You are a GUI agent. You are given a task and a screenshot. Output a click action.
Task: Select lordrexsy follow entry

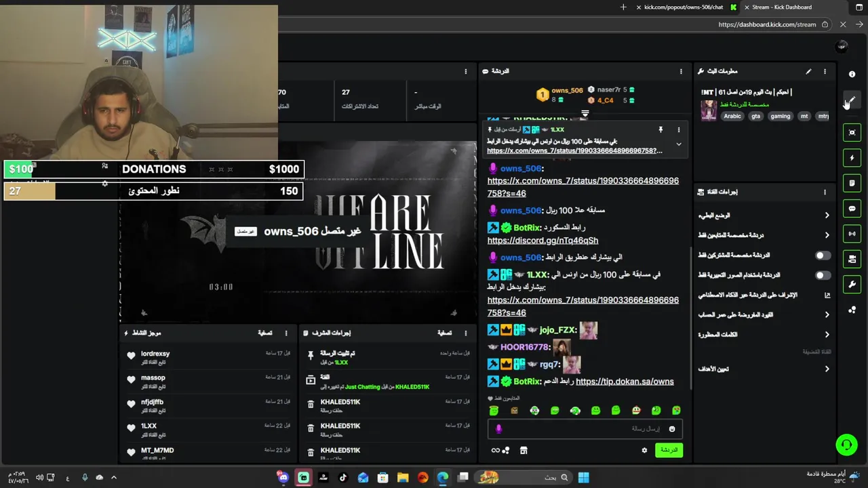pyautogui.click(x=209, y=357)
